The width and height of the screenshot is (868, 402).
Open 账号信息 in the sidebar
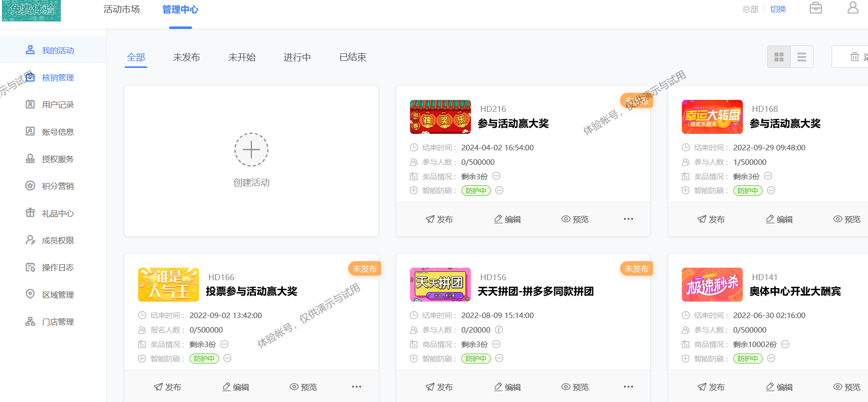[53, 132]
